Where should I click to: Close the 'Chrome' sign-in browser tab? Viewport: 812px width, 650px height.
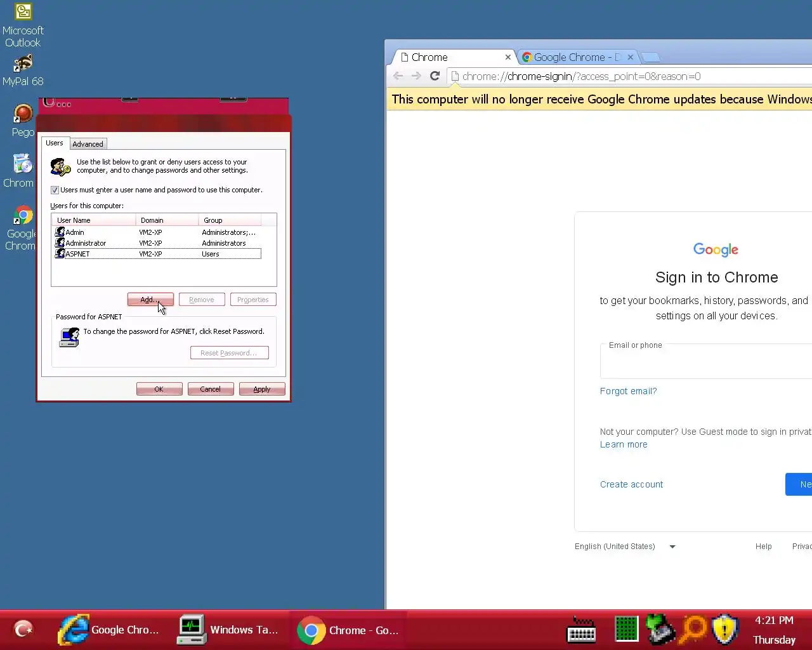coord(508,57)
